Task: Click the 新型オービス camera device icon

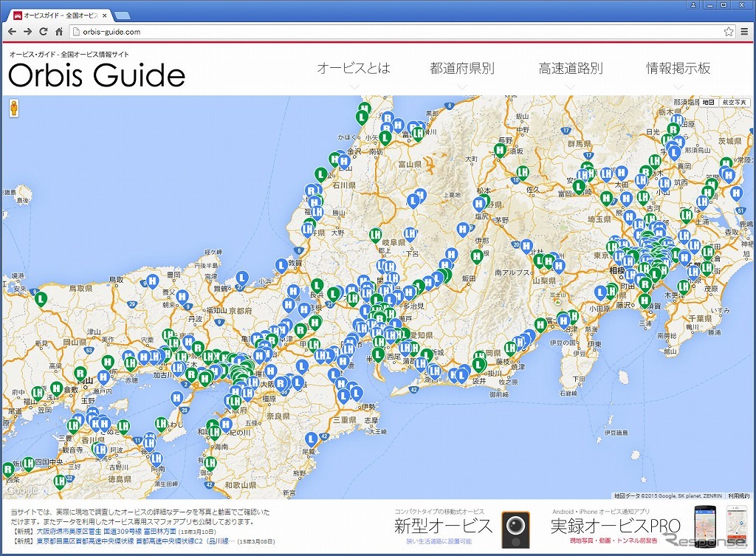Action: coord(515,527)
